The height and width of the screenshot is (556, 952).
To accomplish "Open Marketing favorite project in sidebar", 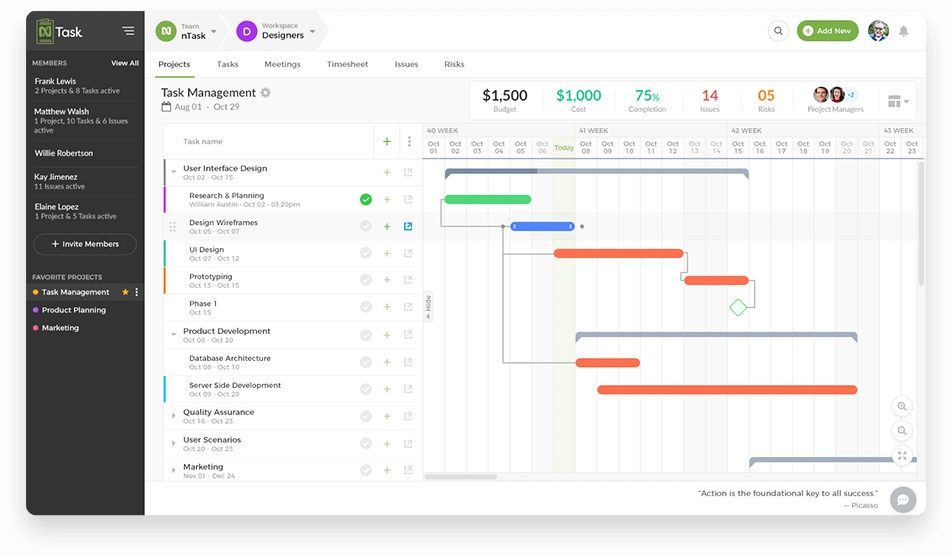I will click(60, 328).
